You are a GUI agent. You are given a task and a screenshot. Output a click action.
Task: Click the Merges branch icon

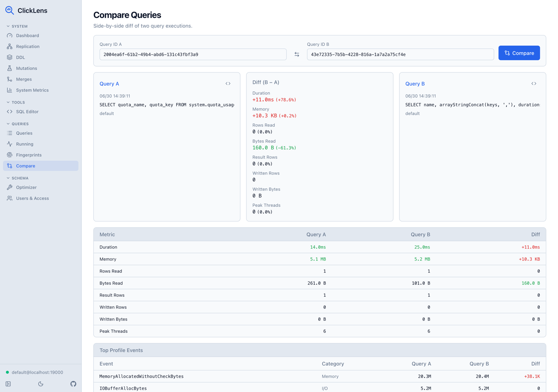pyautogui.click(x=10, y=79)
